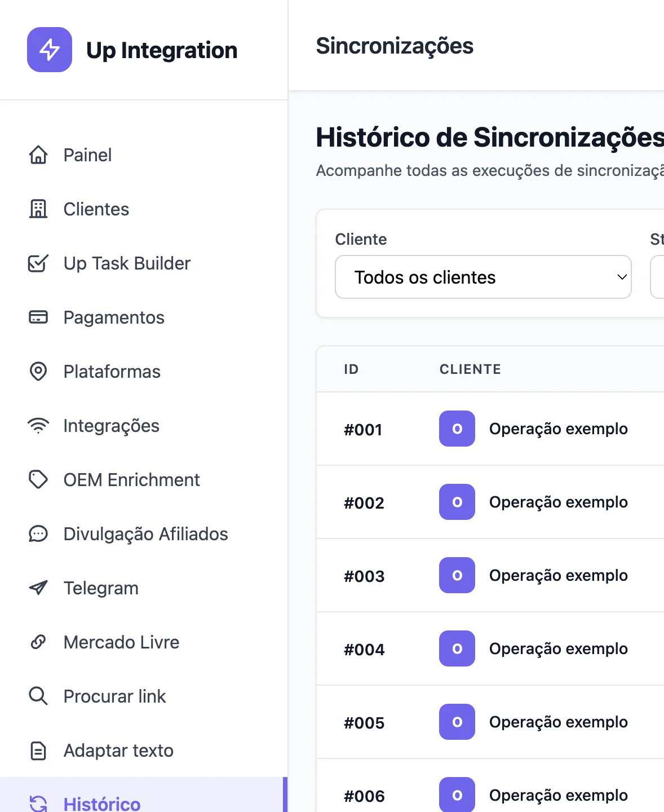Click sync ID #006
This screenshot has width=664, height=812.
[x=364, y=796]
